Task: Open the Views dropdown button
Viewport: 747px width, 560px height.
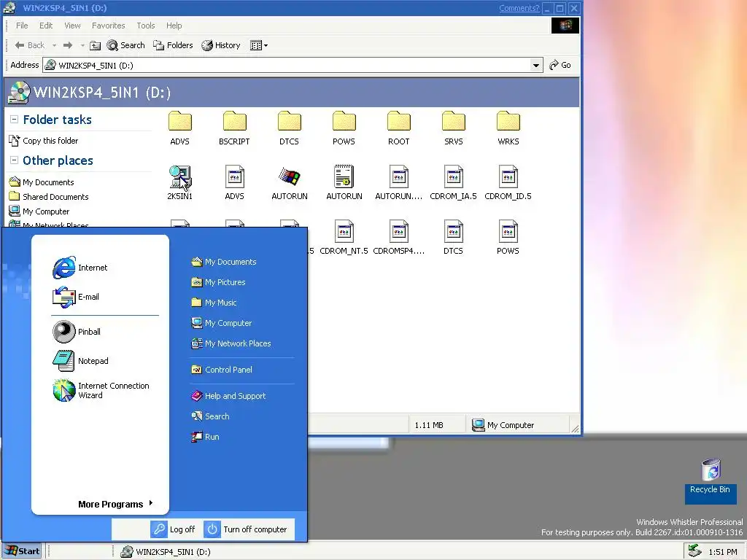Action: click(x=259, y=45)
